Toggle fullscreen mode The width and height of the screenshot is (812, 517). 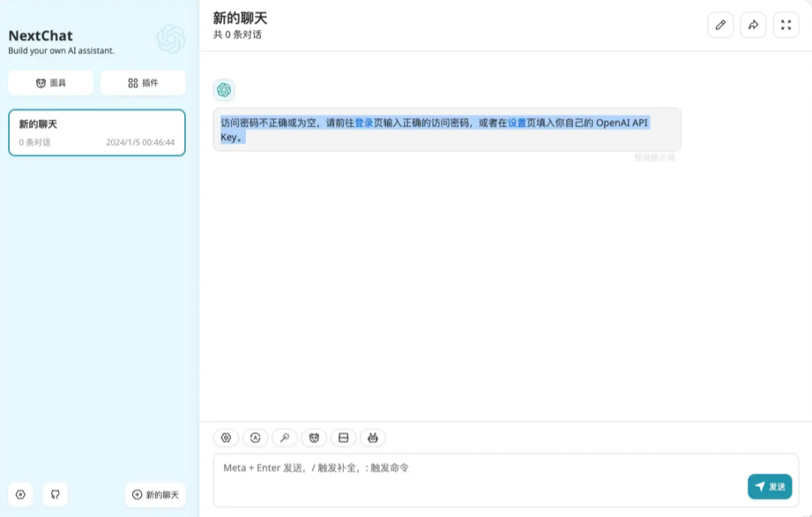(x=786, y=24)
